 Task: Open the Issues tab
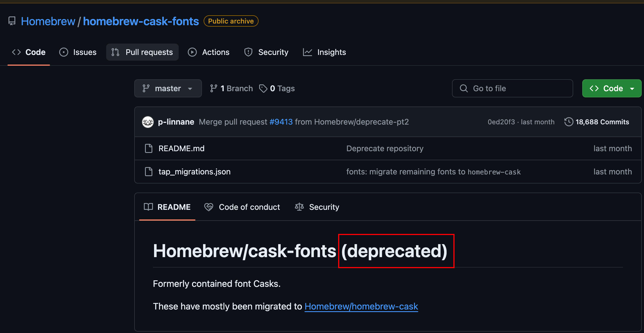pyautogui.click(x=78, y=52)
